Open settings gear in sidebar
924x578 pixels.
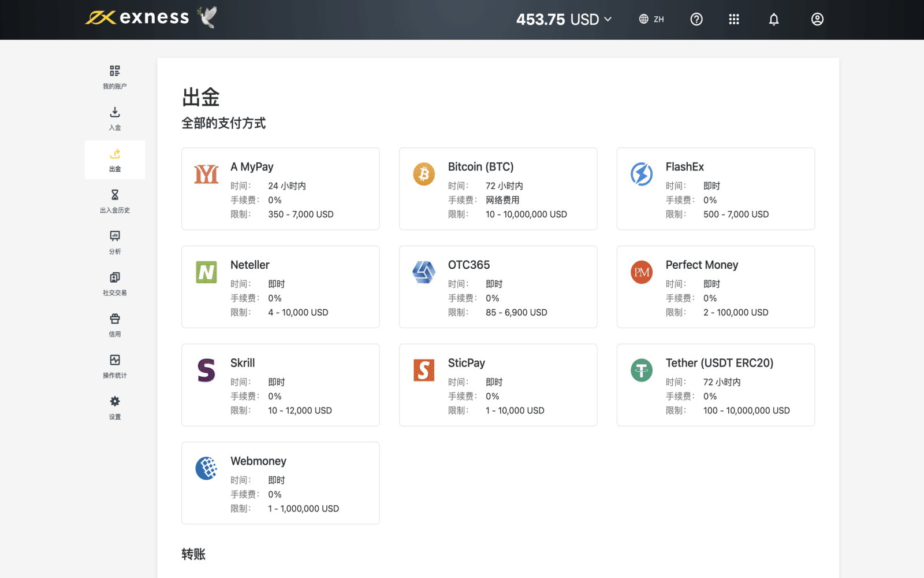click(x=115, y=407)
